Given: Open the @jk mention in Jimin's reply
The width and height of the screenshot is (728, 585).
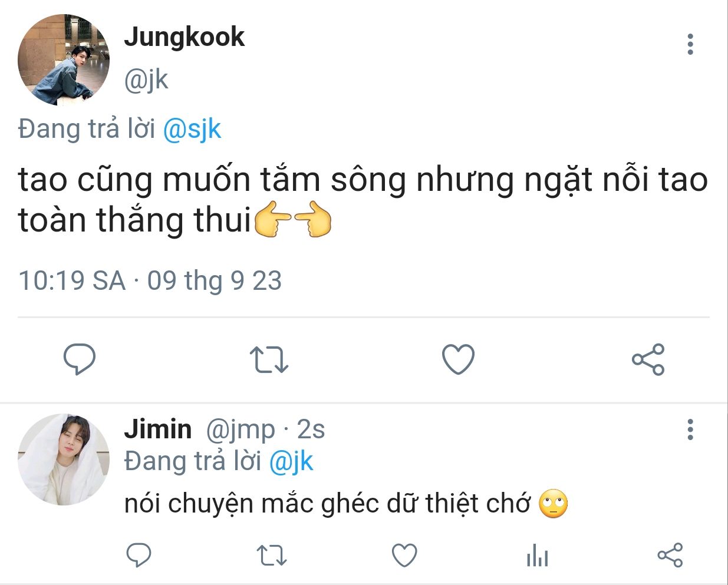Looking at the screenshot, I should 291,461.
